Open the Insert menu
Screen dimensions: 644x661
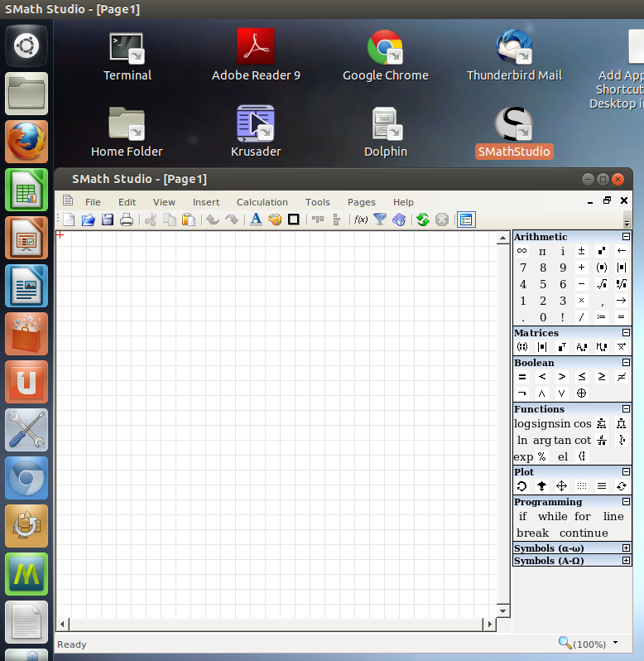(206, 202)
